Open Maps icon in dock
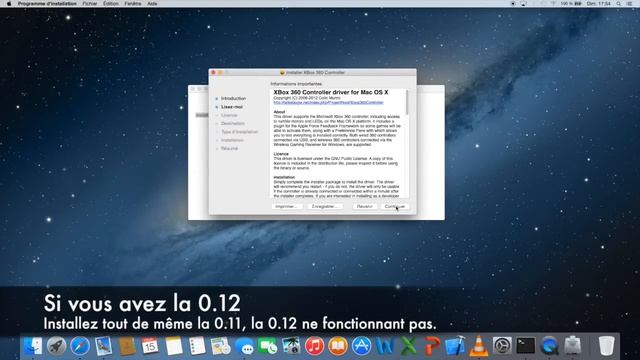Image resolution: width=640 pixels, height=360 pixels. coord(221,346)
